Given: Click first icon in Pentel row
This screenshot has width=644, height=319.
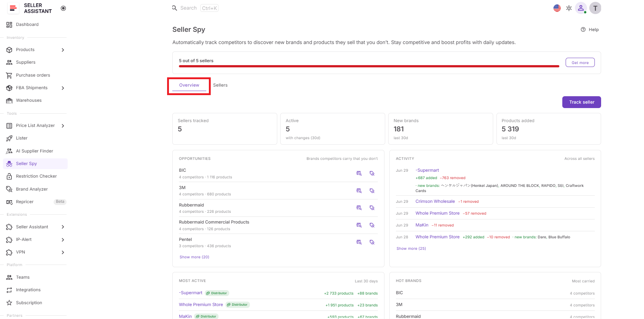Looking at the screenshot, I should coord(359,242).
